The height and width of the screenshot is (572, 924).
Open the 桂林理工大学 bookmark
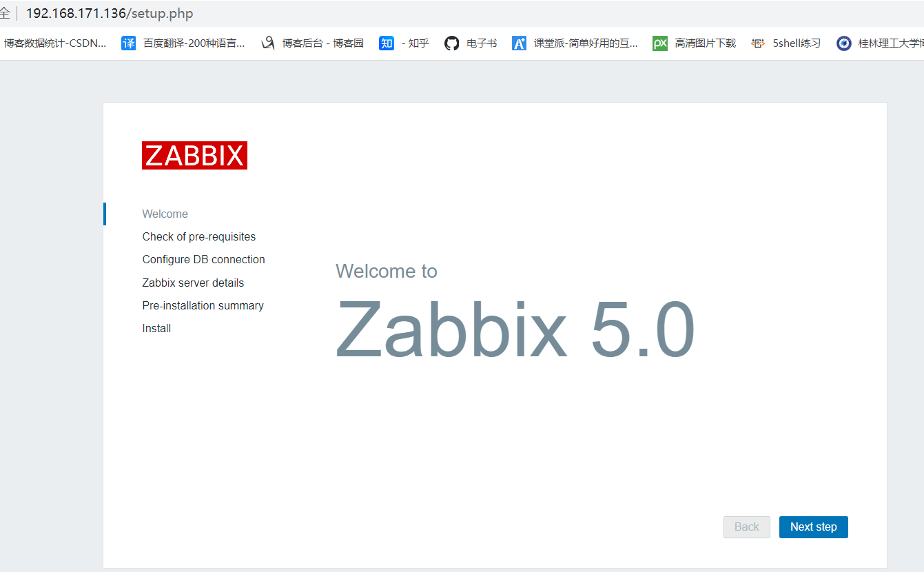point(891,43)
